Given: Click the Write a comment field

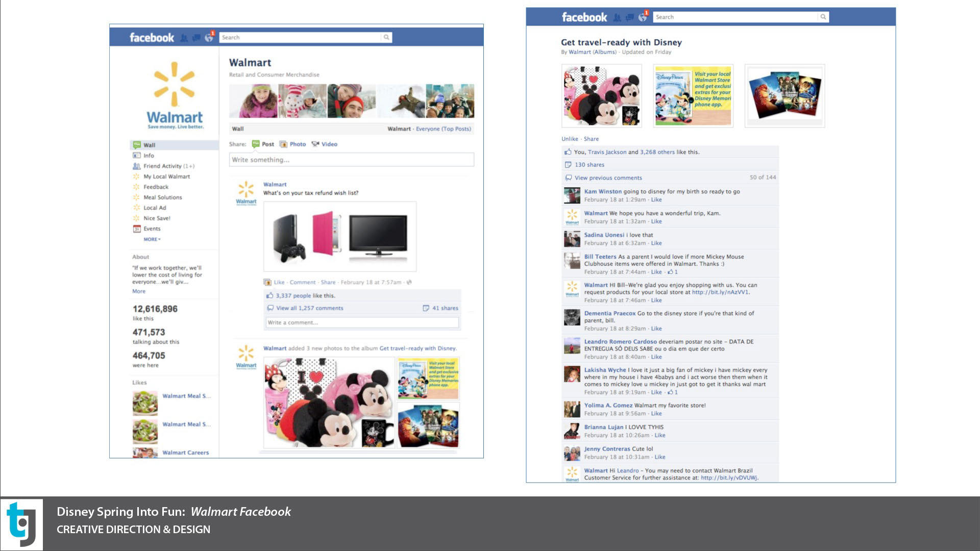Looking at the screenshot, I should click(362, 322).
